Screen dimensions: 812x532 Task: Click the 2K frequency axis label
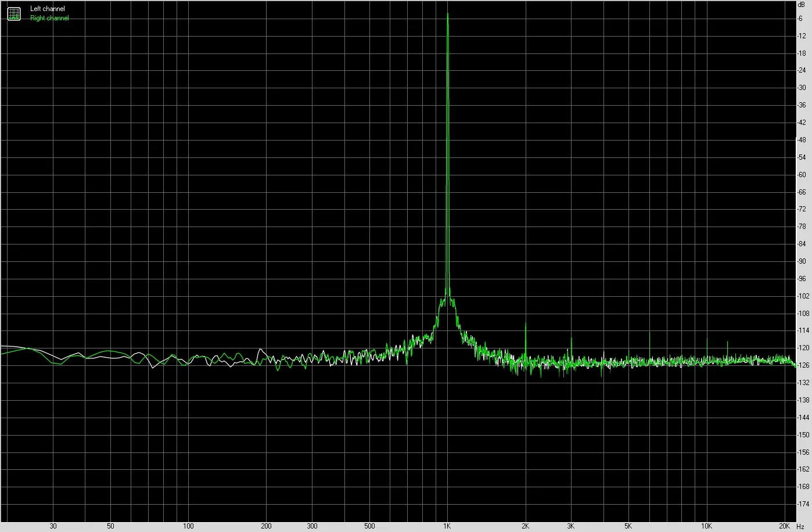pyautogui.click(x=525, y=526)
